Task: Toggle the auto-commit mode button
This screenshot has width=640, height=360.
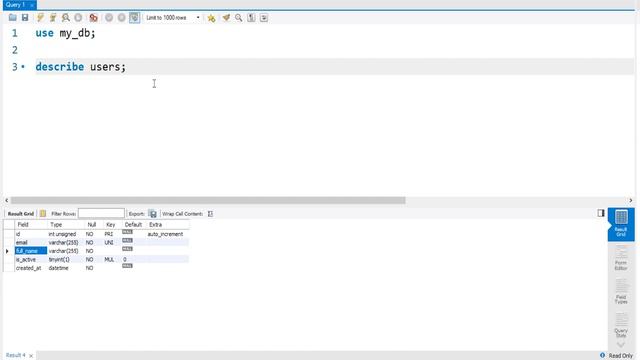Action: click(x=134, y=18)
